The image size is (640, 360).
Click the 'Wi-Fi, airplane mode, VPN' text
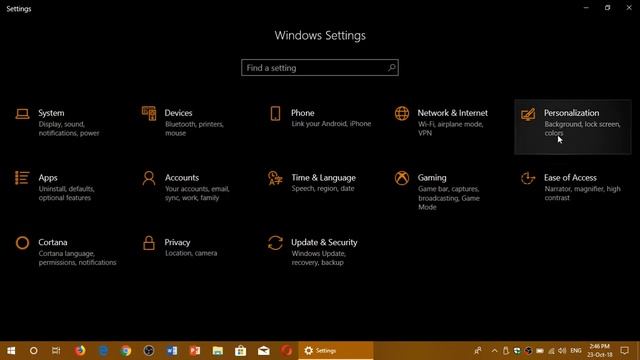coord(450,129)
